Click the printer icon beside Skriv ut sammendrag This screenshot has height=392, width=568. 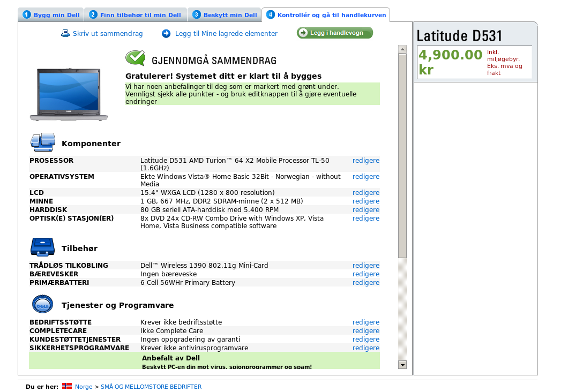tap(65, 33)
